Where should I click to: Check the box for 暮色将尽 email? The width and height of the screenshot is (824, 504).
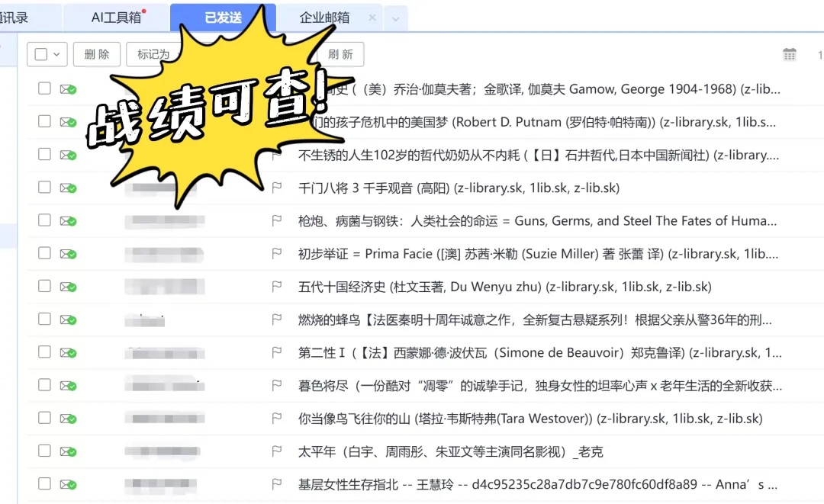(x=45, y=385)
